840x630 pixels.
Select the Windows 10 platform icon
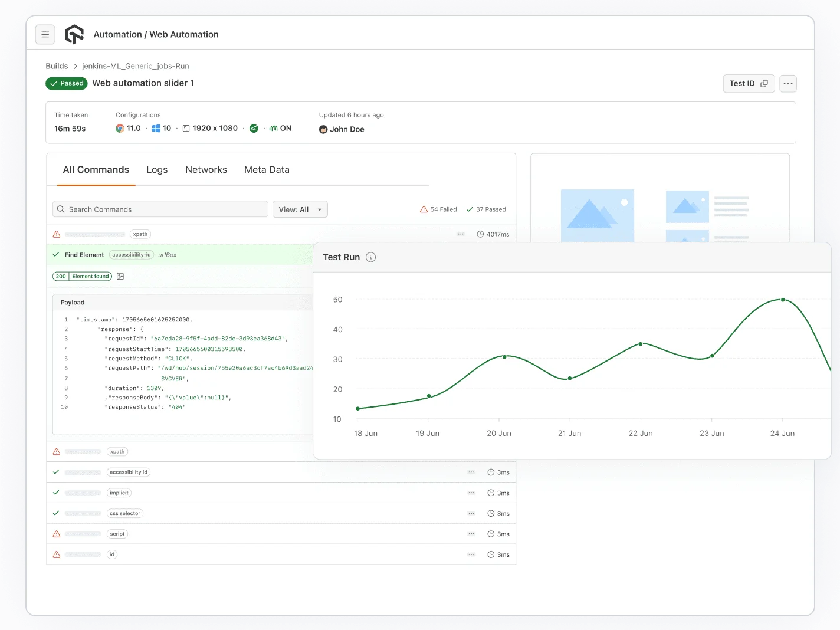(156, 128)
